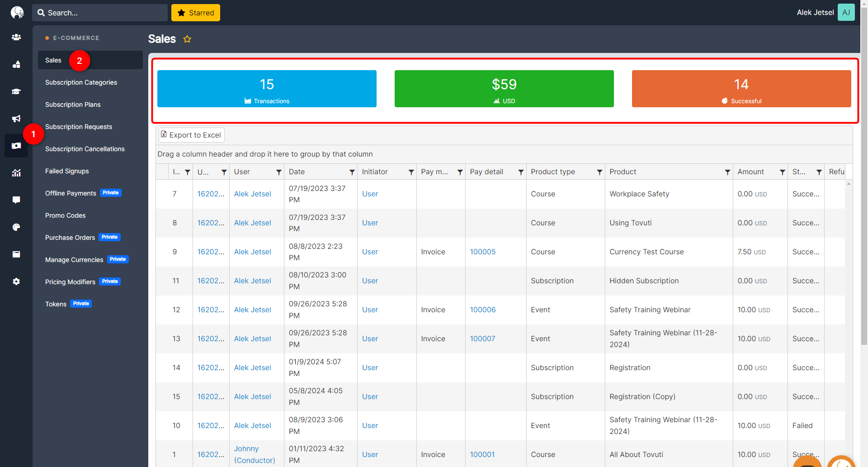Select Sales in the e-commerce menu
This screenshot has height=467, width=868.
coord(90,60)
